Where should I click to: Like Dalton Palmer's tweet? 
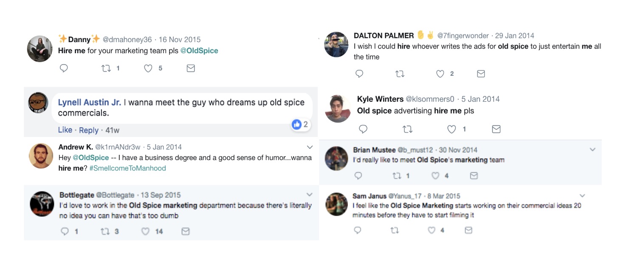(x=441, y=74)
